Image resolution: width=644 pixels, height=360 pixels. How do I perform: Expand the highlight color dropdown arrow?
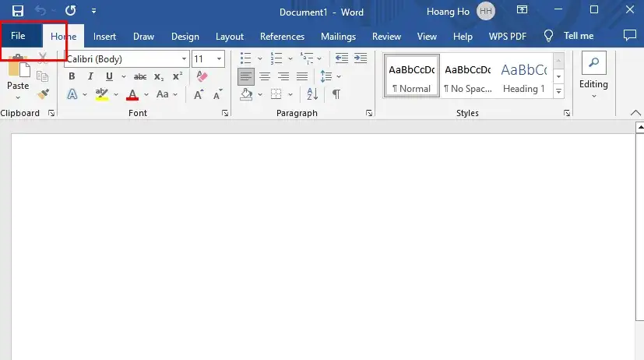(116, 94)
